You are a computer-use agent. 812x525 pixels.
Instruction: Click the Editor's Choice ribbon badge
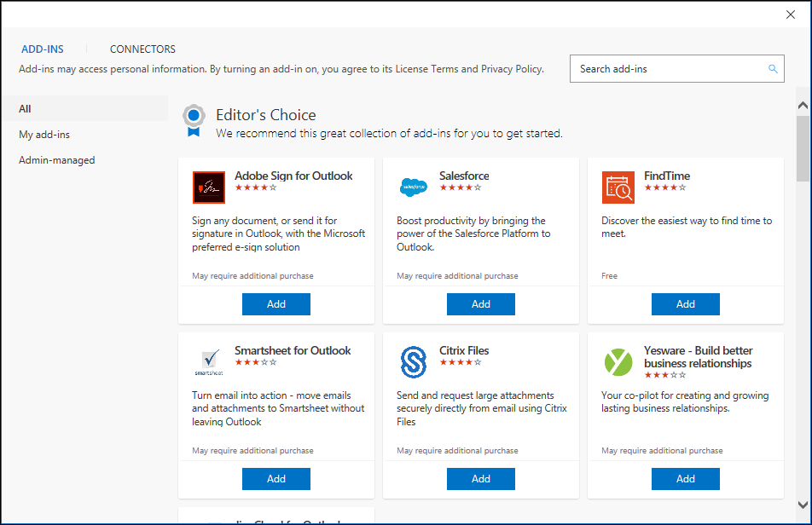[194, 120]
